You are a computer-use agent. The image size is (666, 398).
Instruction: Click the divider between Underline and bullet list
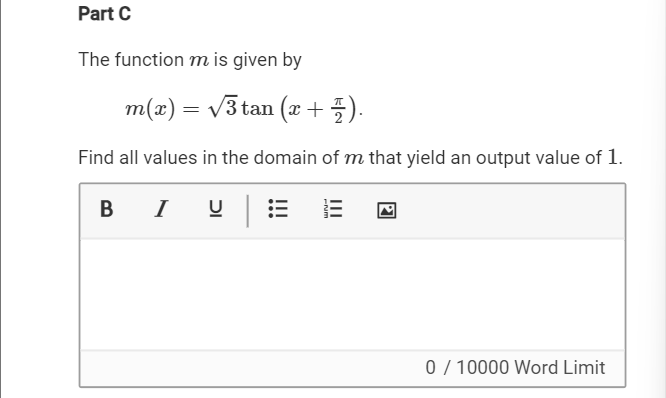(x=248, y=211)
